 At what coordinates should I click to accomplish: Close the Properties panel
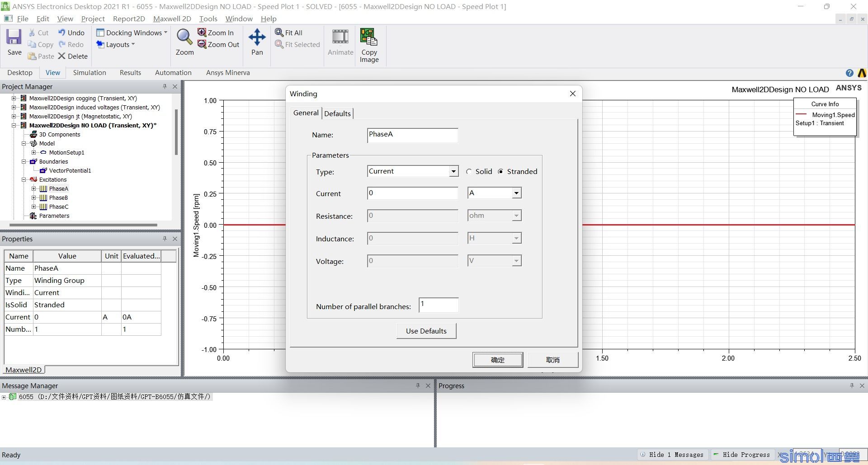pos(175,239)
